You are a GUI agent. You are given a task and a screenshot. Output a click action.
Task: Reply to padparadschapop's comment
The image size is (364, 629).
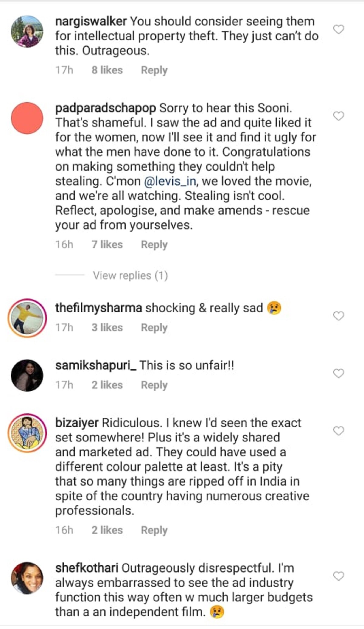point(154,244)
